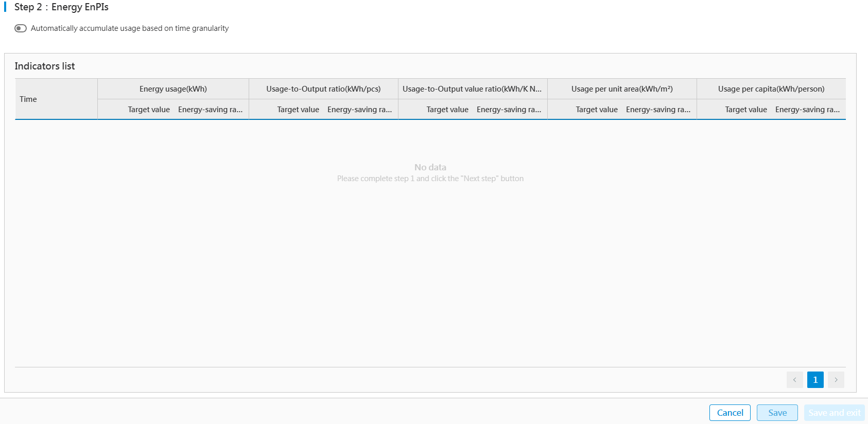Click Target value under Usage-to-Output ratio(kWh/pcs)
The height and width of the screenshot is (424, 868).
(x=298, y=110)
